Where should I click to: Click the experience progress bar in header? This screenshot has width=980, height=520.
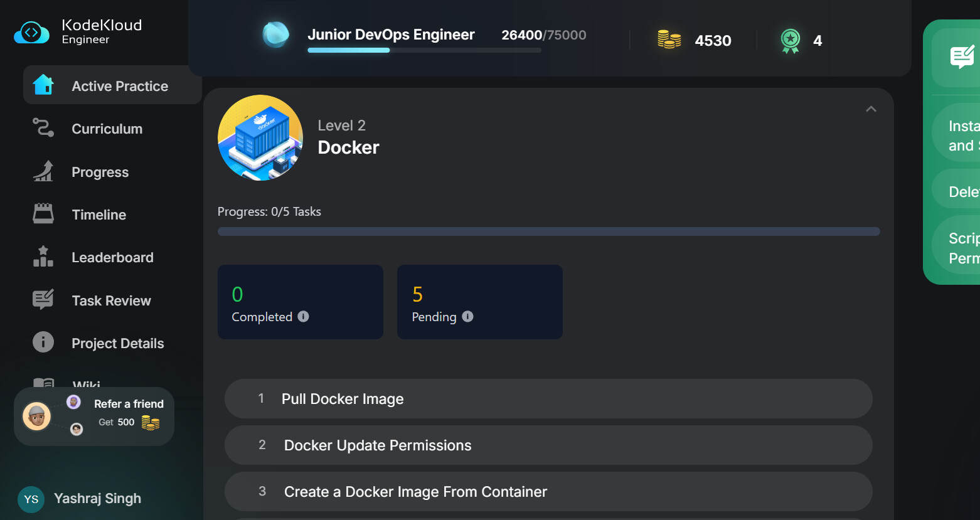pos(424,50)
